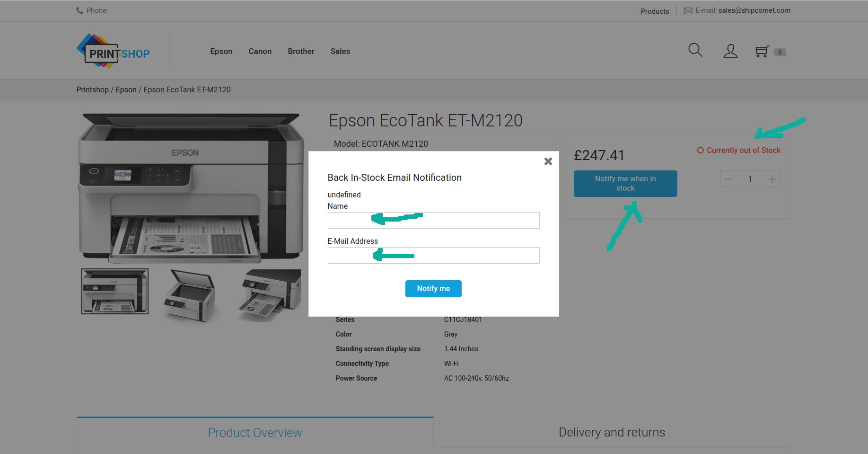Click the Gray color value
This screenshot has width=868, height=454.
[451, 334]
